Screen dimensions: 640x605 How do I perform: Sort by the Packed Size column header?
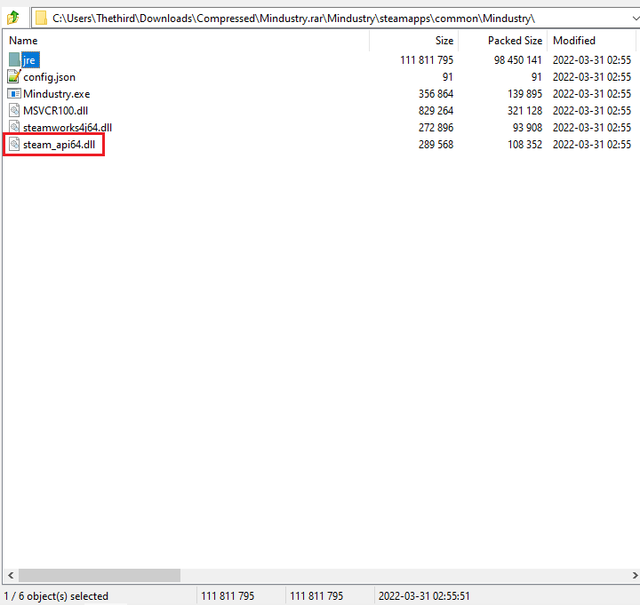[514, 41]
